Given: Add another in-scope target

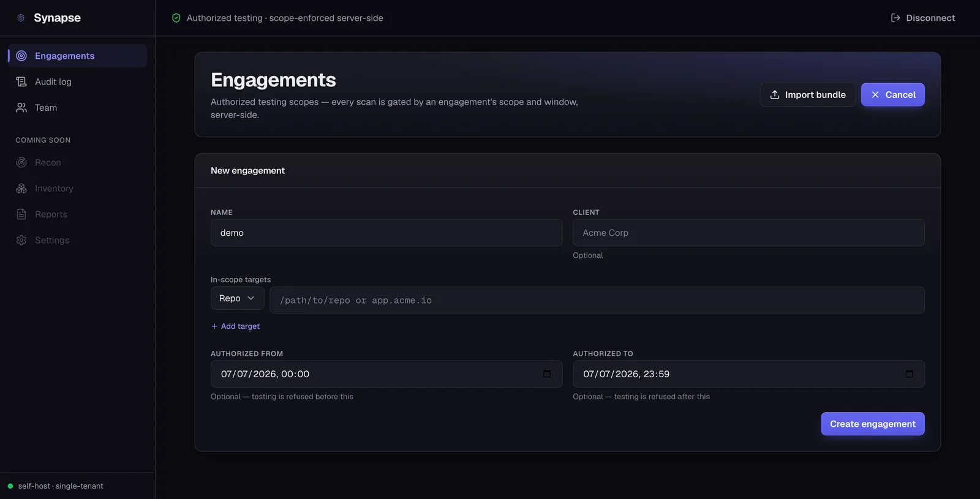Looking at the screenshot, I should point(235,326).
